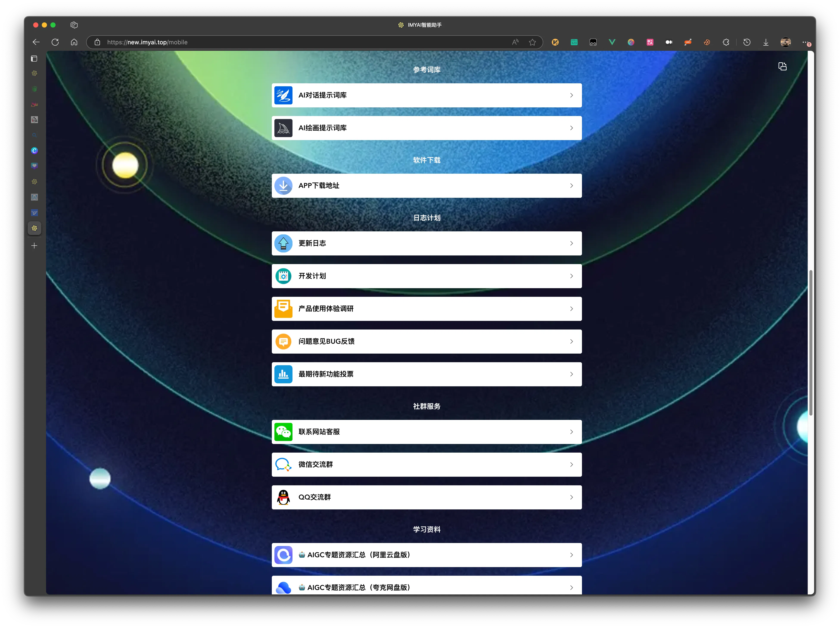Image resolution: width=840 pixels, height=628 pixels.
Task: Open the tab actions menu icon
Action: (x=74, y=25)
